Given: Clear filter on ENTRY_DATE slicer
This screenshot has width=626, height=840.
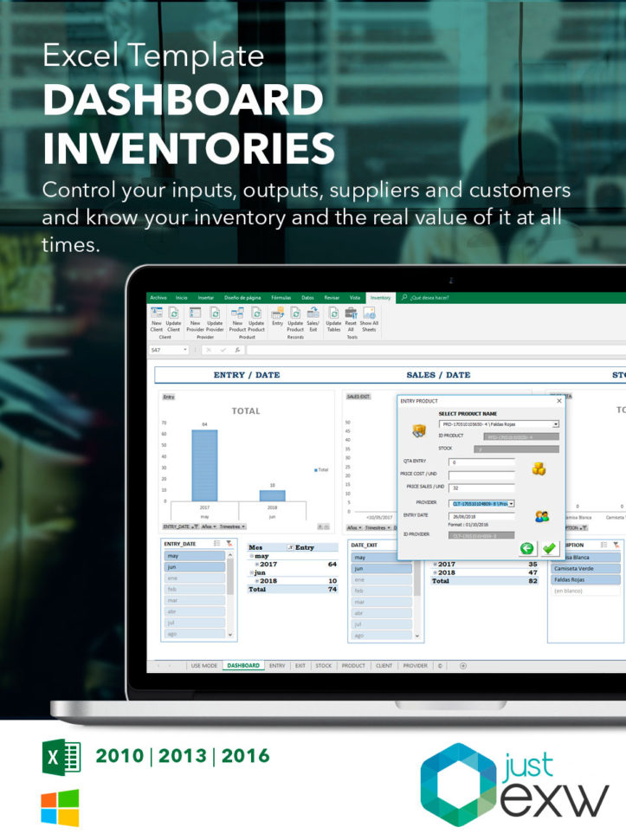Looking at the screenshot, I should (229, 544).
